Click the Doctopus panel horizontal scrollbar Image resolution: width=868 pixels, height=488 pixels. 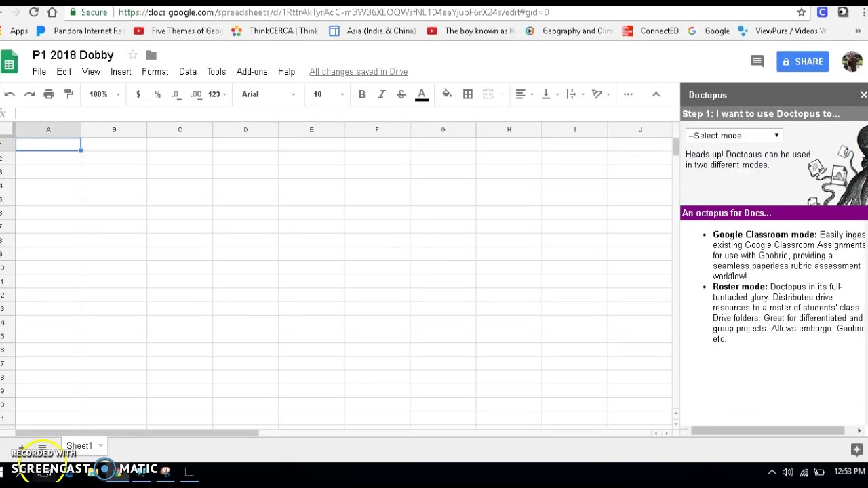pos(768,431)
